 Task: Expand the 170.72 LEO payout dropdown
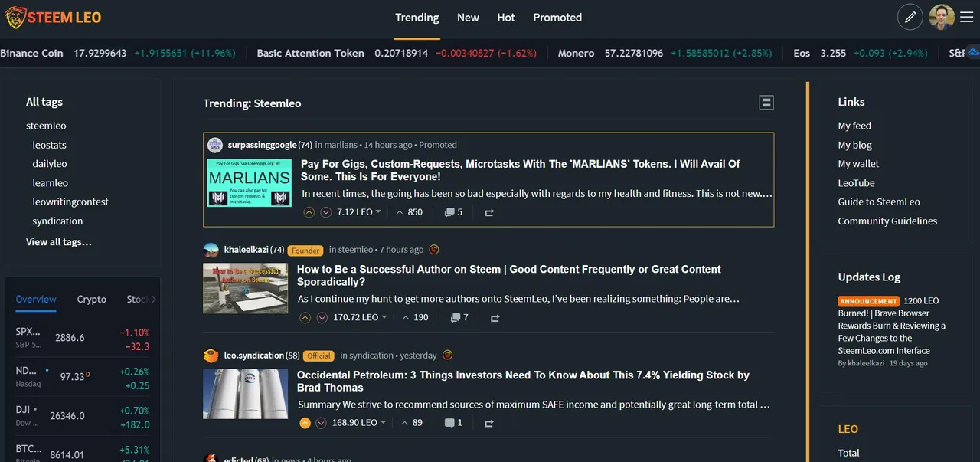point(384,317)
